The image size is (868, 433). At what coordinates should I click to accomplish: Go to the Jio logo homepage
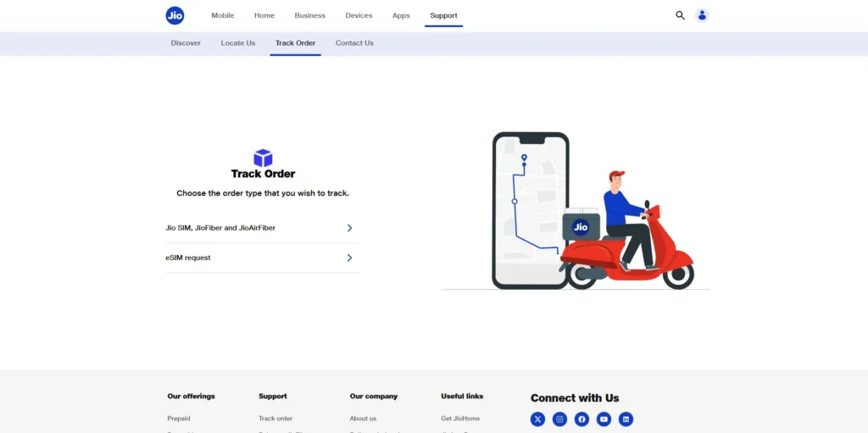coord(175,15)
